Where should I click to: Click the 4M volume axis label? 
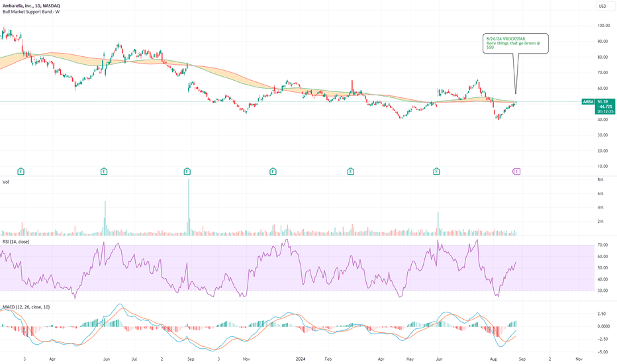coord(600,207)
